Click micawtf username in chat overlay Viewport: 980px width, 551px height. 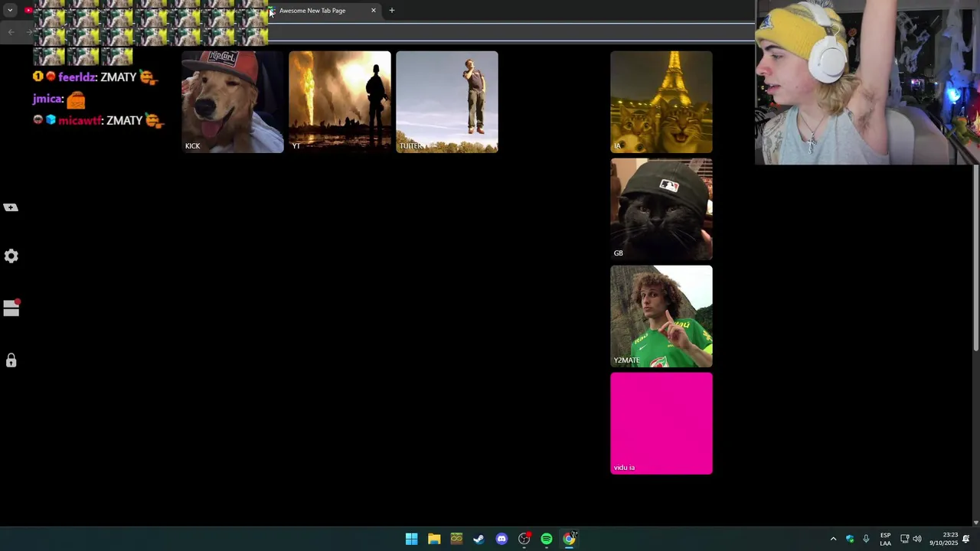pyautogui.click(x=80, y=121)
